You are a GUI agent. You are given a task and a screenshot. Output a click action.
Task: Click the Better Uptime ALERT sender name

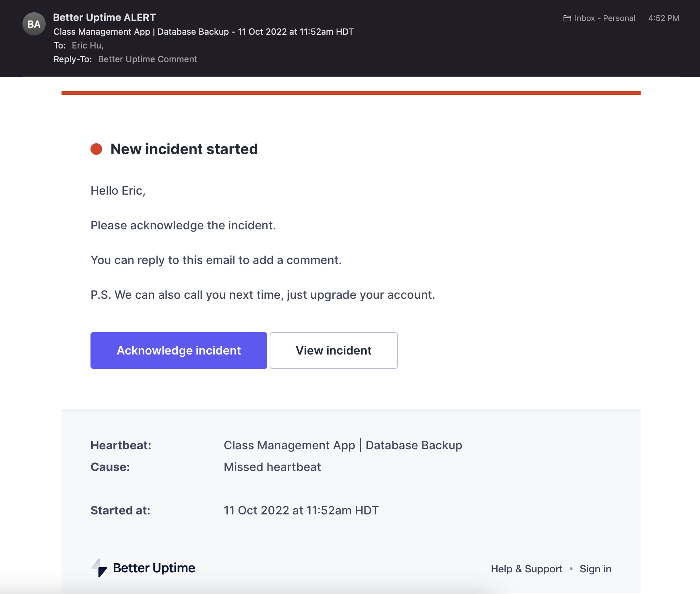point(104,17)
